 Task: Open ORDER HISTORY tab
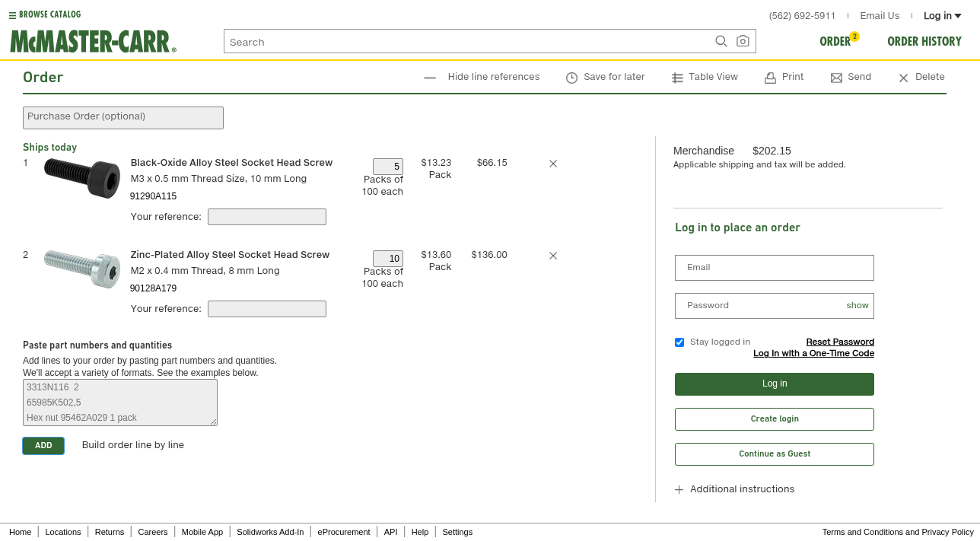coord(924,42)
